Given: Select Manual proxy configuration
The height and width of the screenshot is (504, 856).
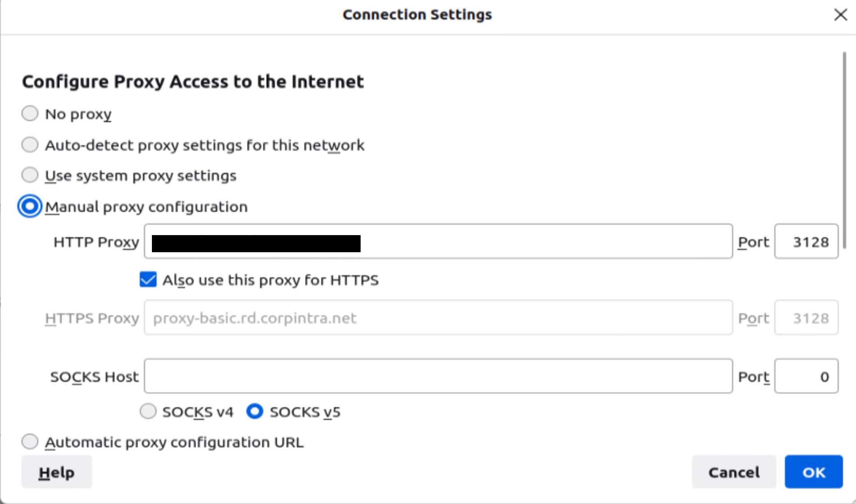Looking at the screenshot, I should (x=29, y=206).
